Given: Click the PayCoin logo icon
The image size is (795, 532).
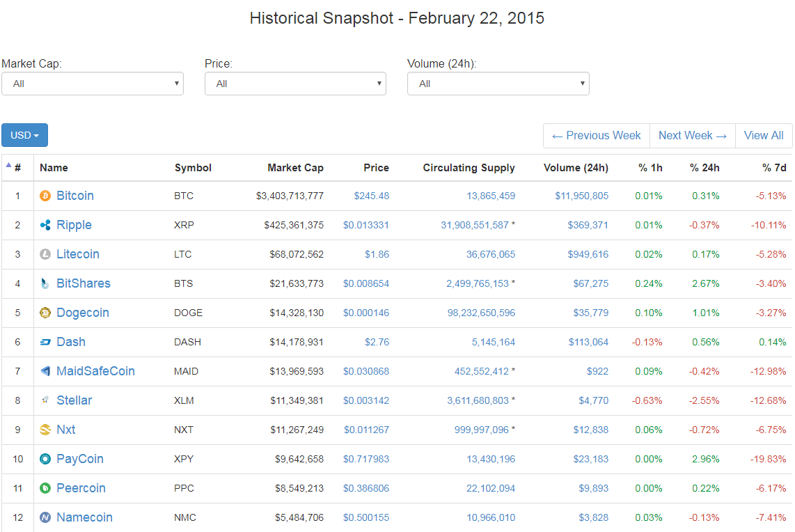Looking at the screenshot, I should tap(45, 459).
